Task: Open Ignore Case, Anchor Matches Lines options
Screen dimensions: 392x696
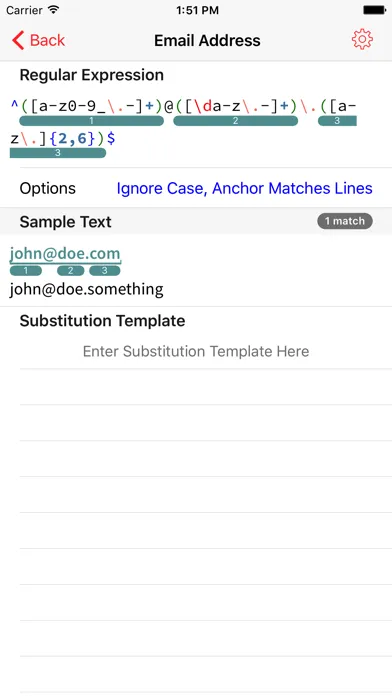Action: click(245, 188)
